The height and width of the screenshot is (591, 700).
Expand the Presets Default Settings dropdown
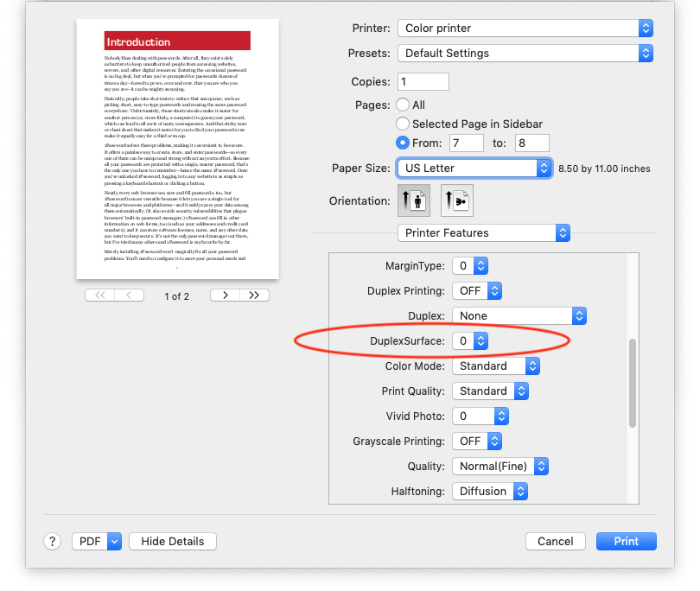coord(525,53)
